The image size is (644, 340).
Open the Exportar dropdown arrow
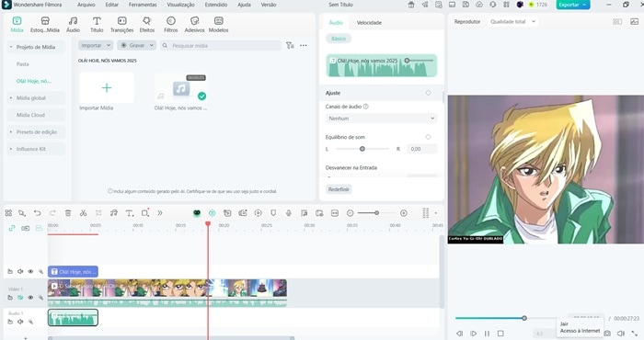click(584, 5)
